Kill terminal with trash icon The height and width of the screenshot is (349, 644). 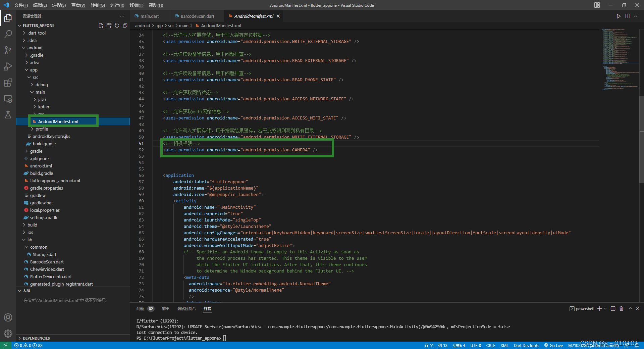click(621, 309)
